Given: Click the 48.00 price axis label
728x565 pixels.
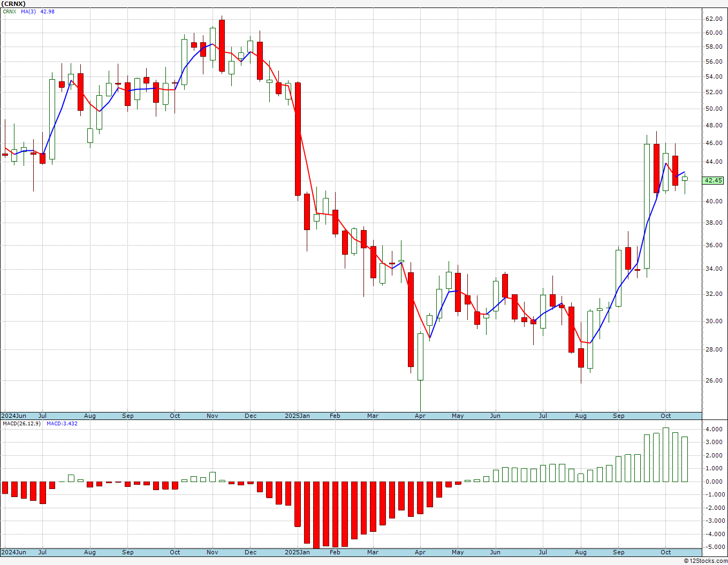Looking at the screenshot, I should click(714, 126).
